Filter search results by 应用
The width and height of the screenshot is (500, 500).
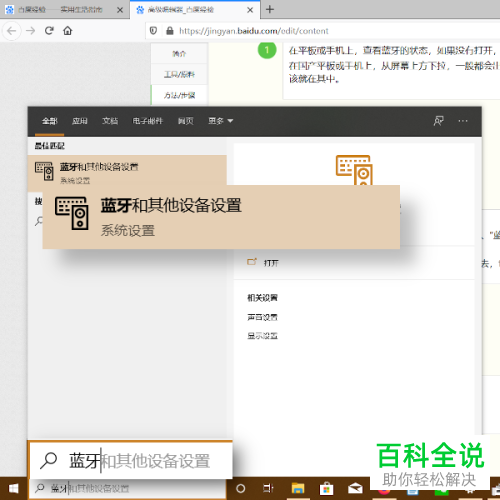[x=80, y=121]
